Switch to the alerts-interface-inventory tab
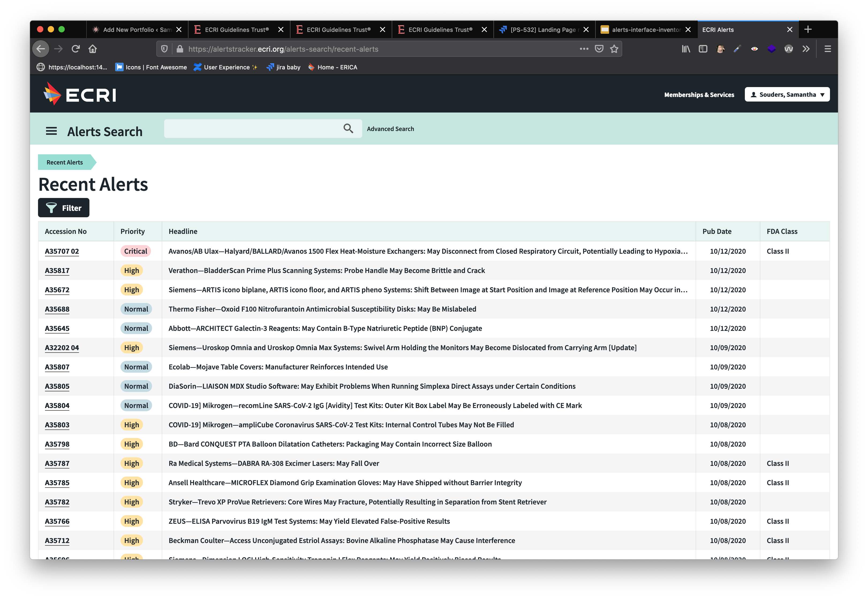The image size is (868, 599). (x=646, y=30)
